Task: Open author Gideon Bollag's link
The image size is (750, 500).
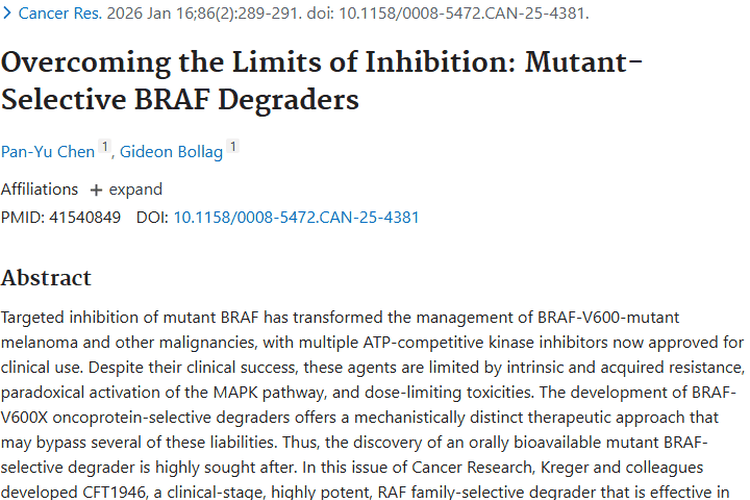Action: click(172, 151)
